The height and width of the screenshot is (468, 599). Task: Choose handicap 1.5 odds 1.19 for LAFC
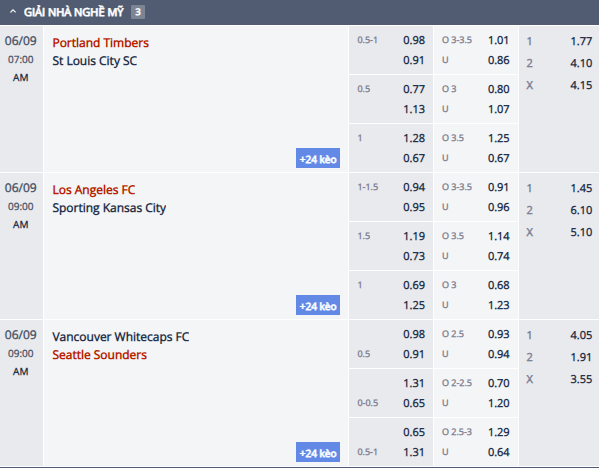click(414, 236)
